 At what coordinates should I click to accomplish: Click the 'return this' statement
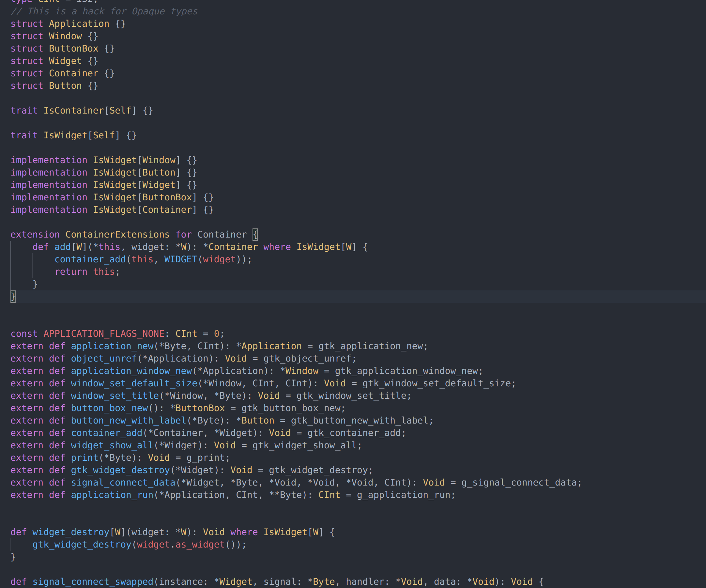coord(87,272)
